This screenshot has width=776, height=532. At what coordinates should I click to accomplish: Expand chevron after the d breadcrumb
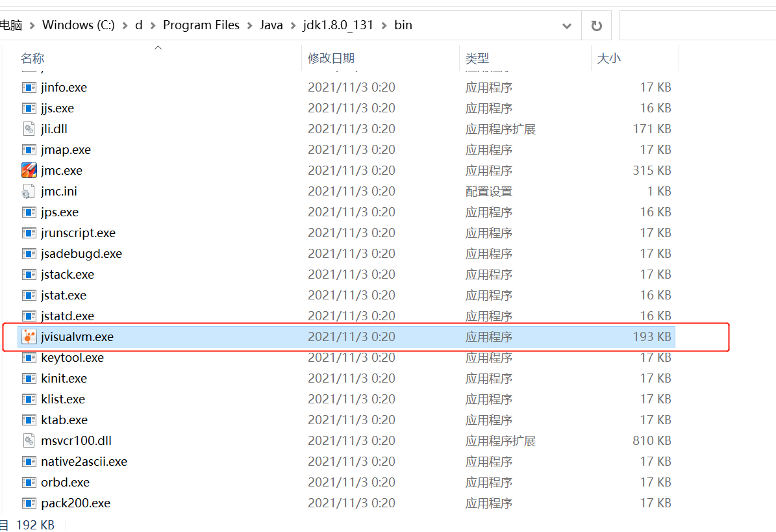click(x=153, y=25)
